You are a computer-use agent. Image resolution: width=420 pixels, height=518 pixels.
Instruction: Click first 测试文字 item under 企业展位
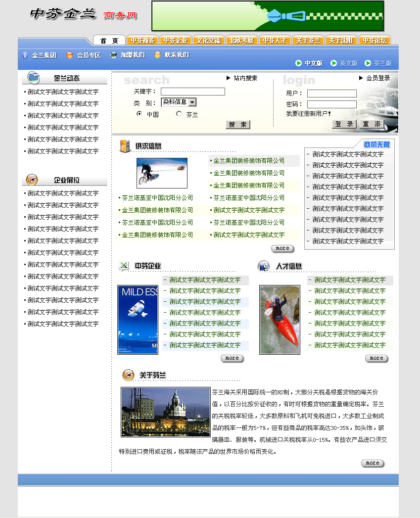(63, 193)
